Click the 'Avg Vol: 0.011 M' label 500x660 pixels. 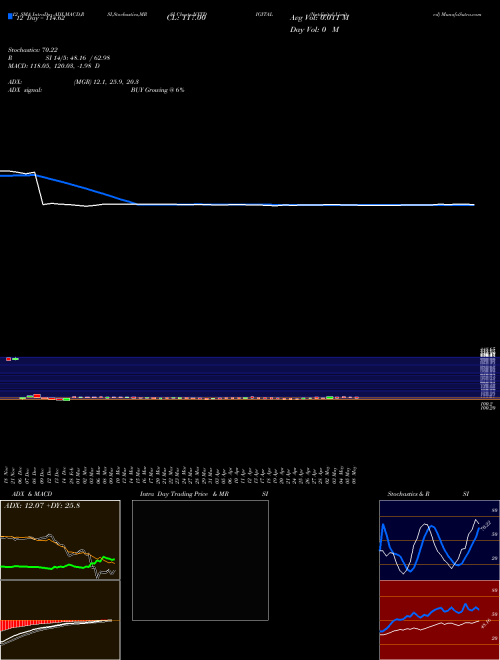[319, 18]
